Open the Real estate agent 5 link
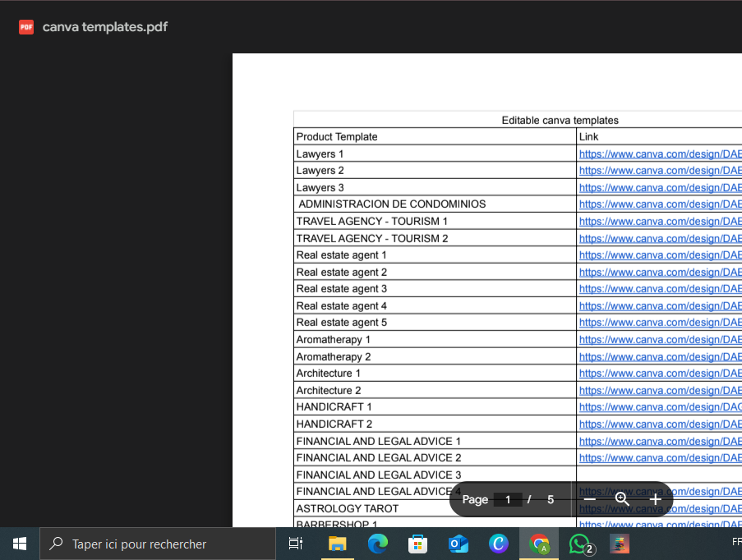 [661, 323]
